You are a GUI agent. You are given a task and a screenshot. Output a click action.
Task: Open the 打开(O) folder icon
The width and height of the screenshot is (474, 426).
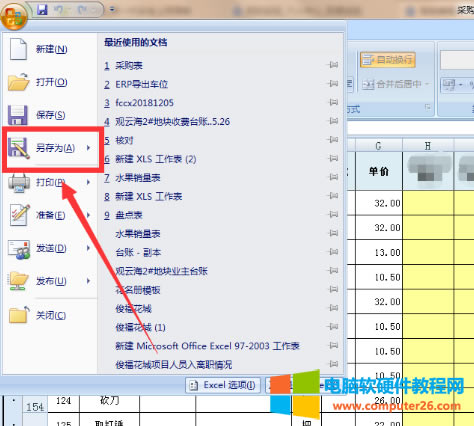coord(19,82)
